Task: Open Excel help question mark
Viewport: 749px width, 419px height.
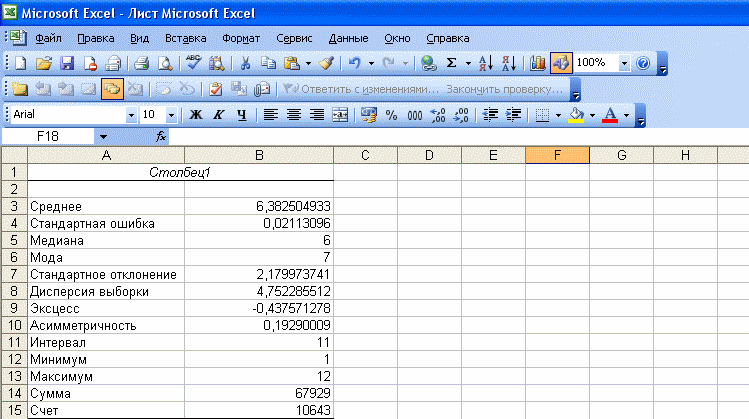Action: (x=643, y=63)
